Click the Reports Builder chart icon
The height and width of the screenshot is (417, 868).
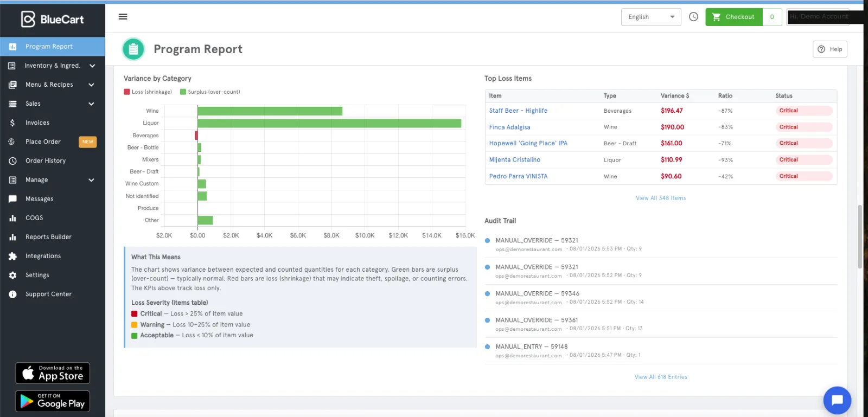tap(12, 237)
